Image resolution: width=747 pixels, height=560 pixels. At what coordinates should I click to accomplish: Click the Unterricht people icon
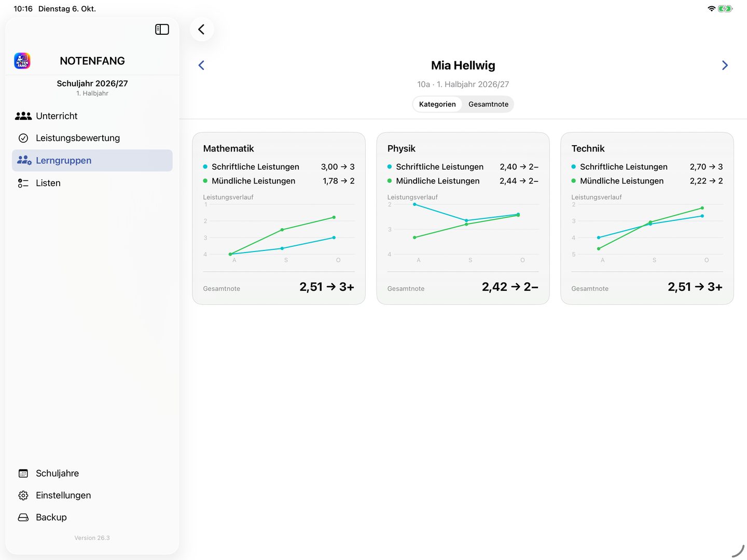coord(23,116)
